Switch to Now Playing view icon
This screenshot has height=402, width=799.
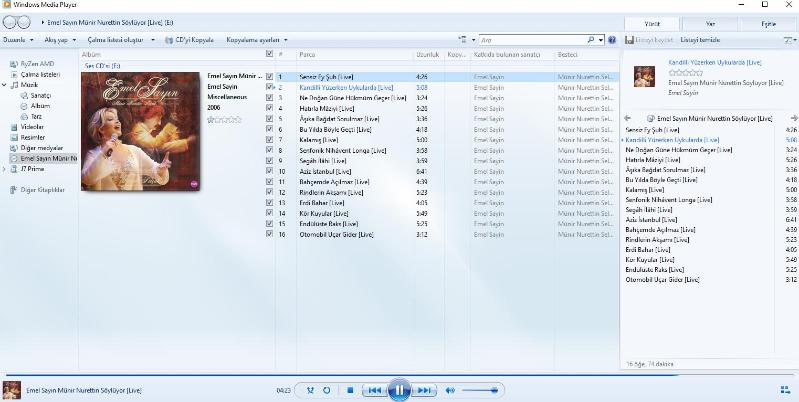point(785,390)
